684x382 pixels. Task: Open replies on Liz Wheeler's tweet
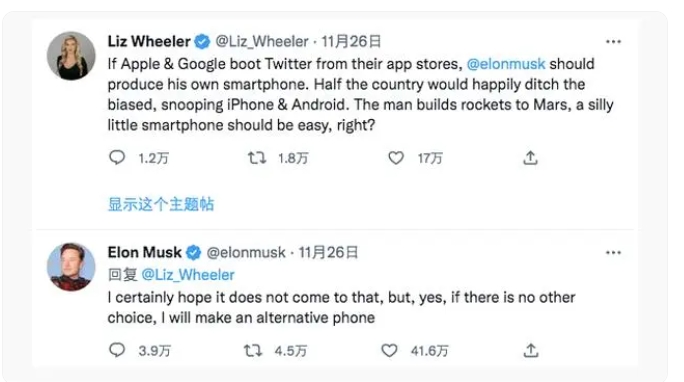[117, 157]
